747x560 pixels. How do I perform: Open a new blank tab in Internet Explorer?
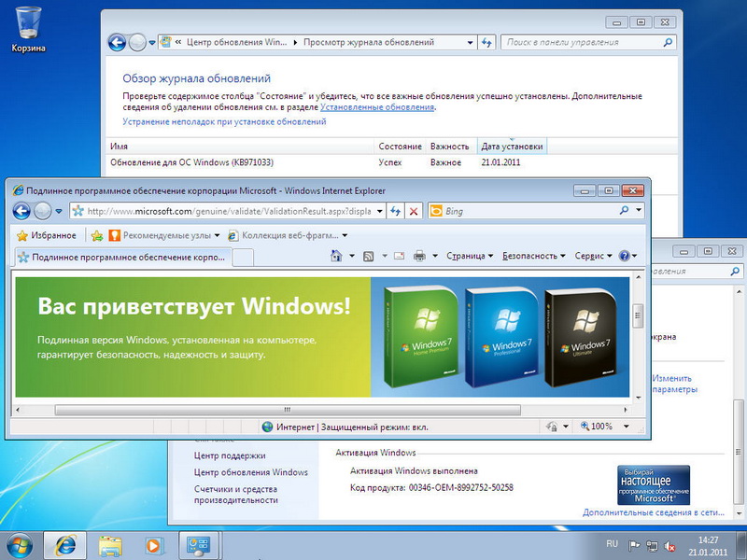243,258
